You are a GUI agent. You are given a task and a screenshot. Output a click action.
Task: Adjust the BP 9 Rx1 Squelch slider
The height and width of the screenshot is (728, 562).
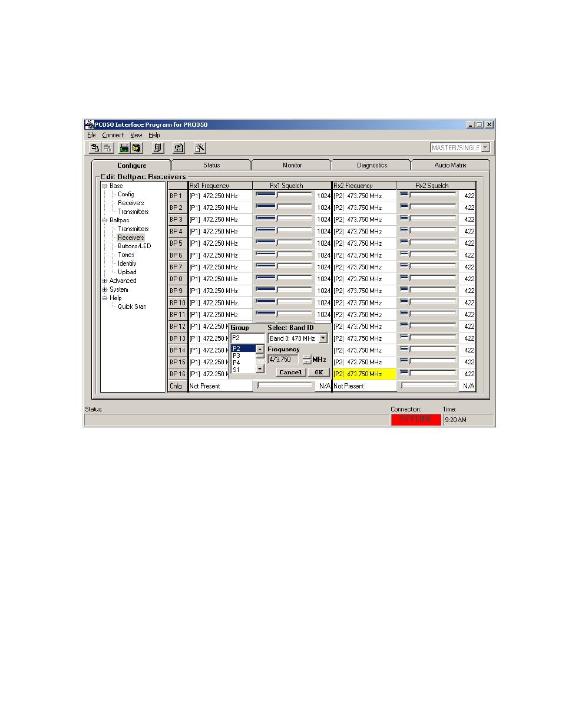click(x=284, y=290)
